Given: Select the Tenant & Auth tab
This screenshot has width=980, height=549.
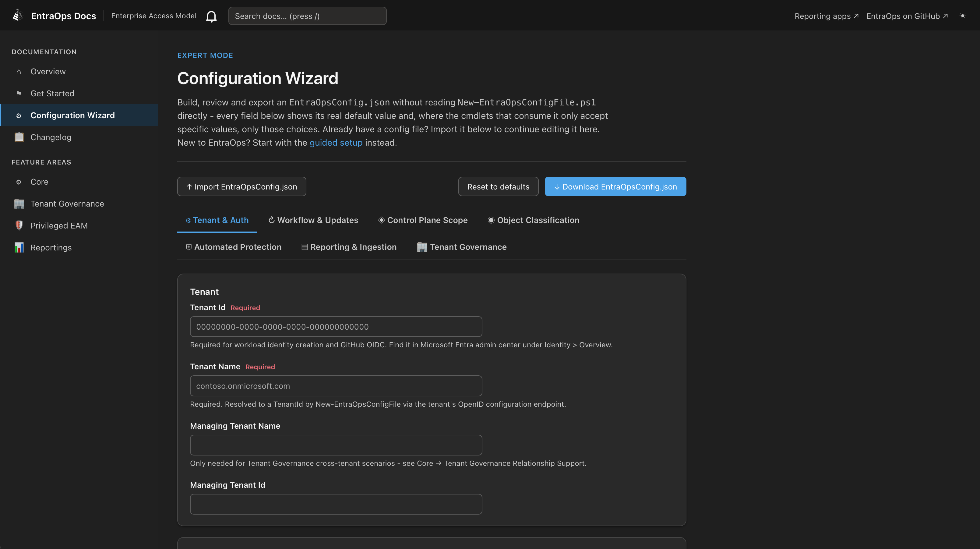Looking at the screenshot, I should [x=217, y=220].
